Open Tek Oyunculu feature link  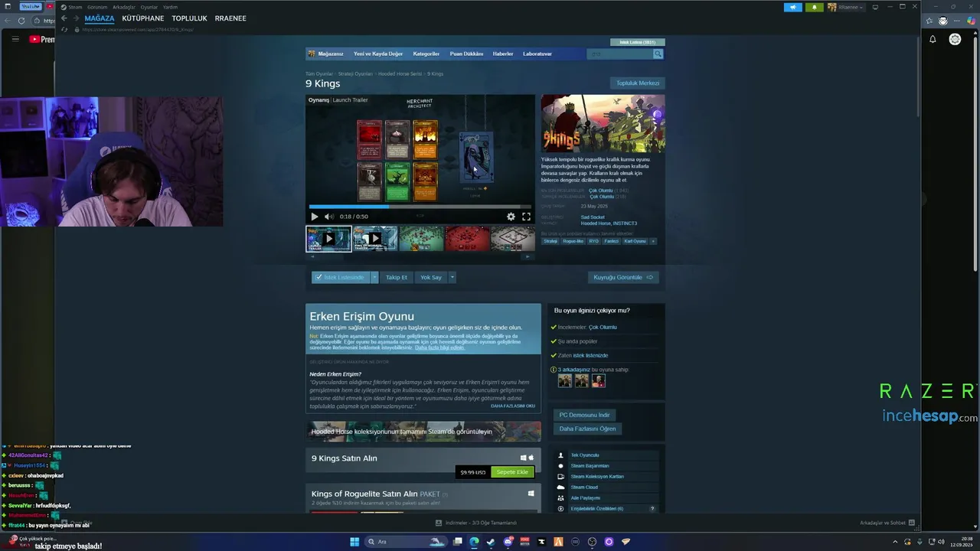[585, 455]
